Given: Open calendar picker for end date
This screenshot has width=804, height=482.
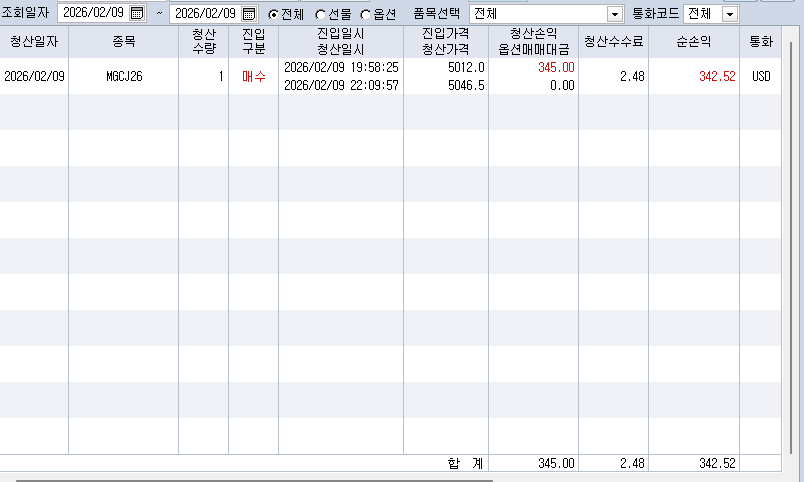Looking at the screenshot, I should (x=249, y=14).
